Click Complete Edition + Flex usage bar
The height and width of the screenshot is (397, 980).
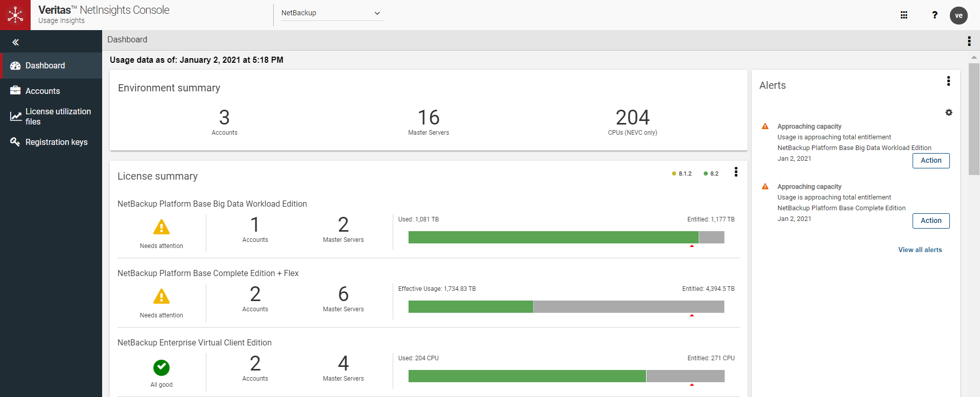(566, 307)
